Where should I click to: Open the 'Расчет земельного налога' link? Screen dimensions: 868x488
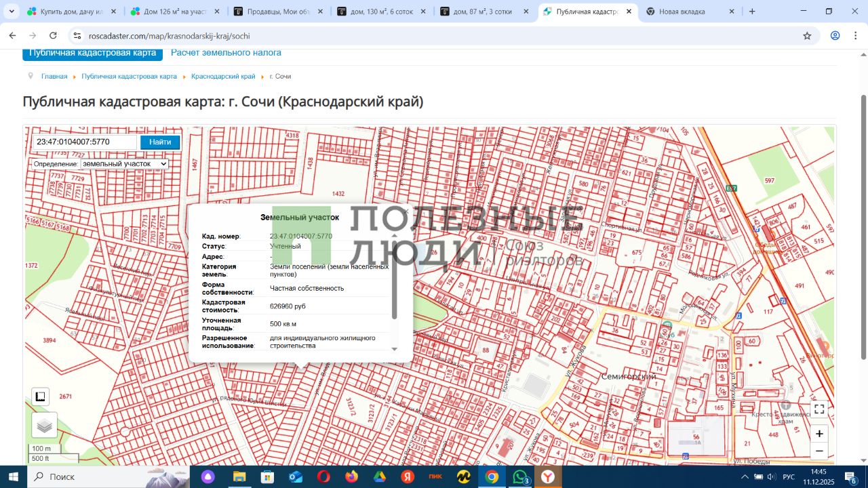(226, 53)
